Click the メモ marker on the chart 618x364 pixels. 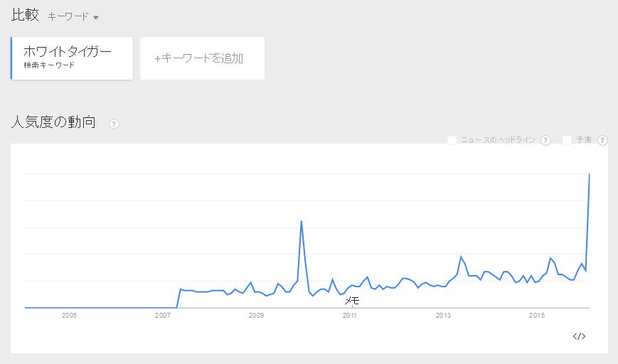(x=351, y=301)
